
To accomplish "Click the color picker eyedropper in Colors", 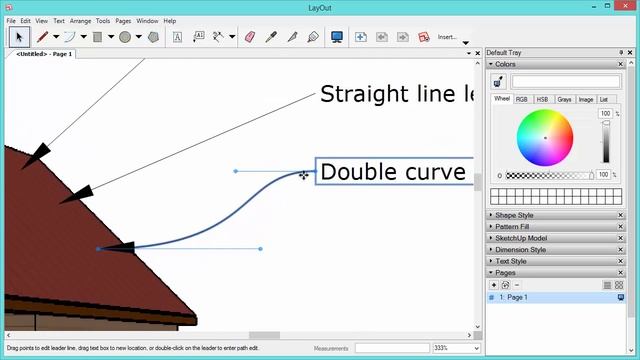I will [498, 82].
